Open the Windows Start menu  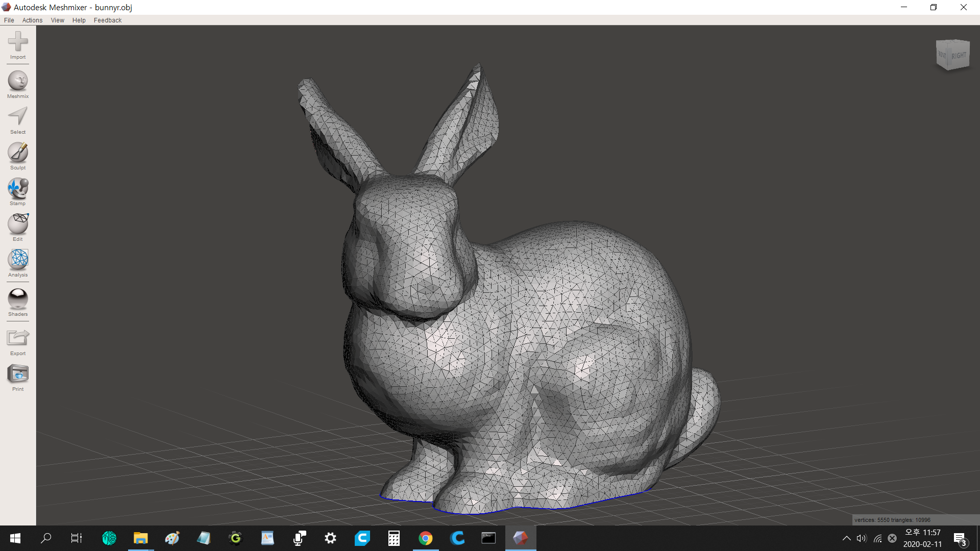click(x=15, y=538)
